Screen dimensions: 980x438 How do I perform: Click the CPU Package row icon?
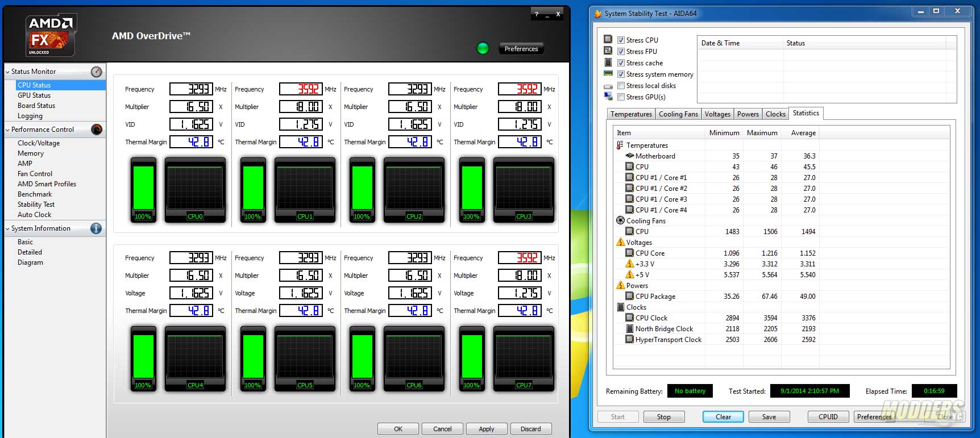coord(629,296)
